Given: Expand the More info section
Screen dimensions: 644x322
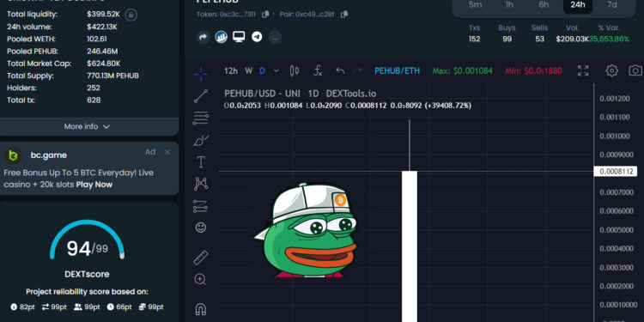Looking at the screenshot, I should click(87, 126).
